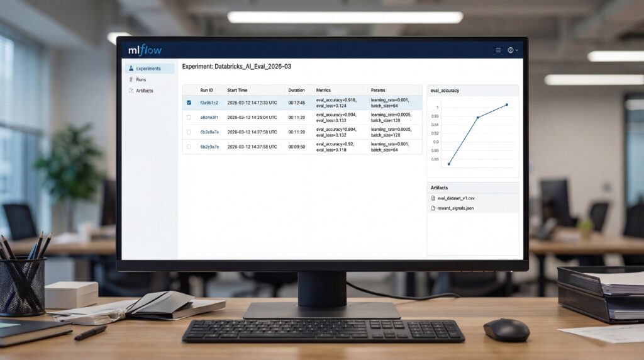This screenshot has height=360, width=644.
Task: Click the eval_dataset_v1.csv file icon
Action: [433, 198]
